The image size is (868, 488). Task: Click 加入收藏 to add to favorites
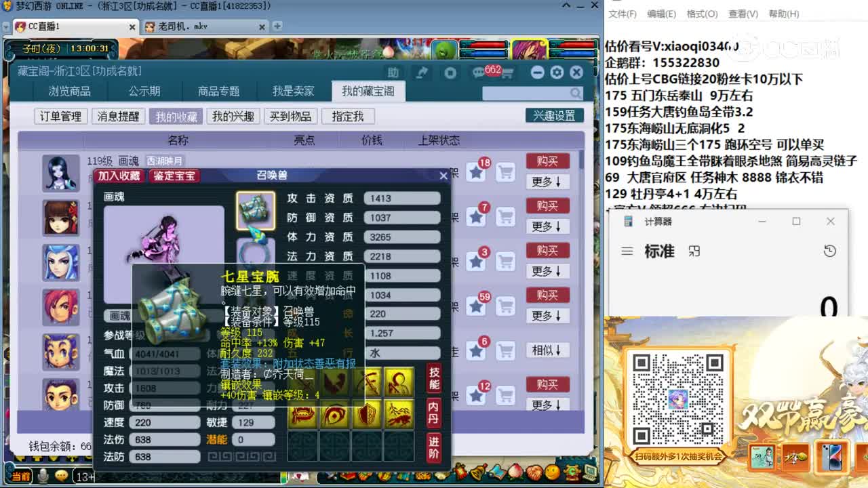click(119, 176)
